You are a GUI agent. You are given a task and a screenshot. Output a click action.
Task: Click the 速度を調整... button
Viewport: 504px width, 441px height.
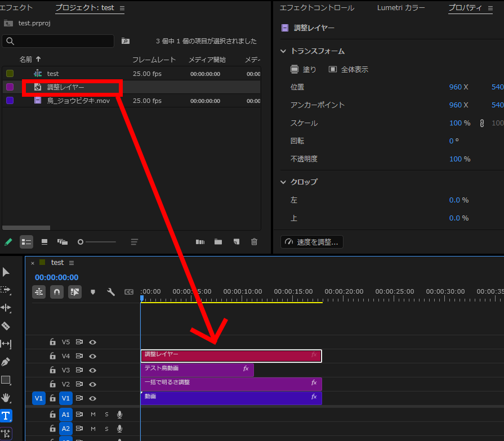pyautogui.click(x=312, y=242)
